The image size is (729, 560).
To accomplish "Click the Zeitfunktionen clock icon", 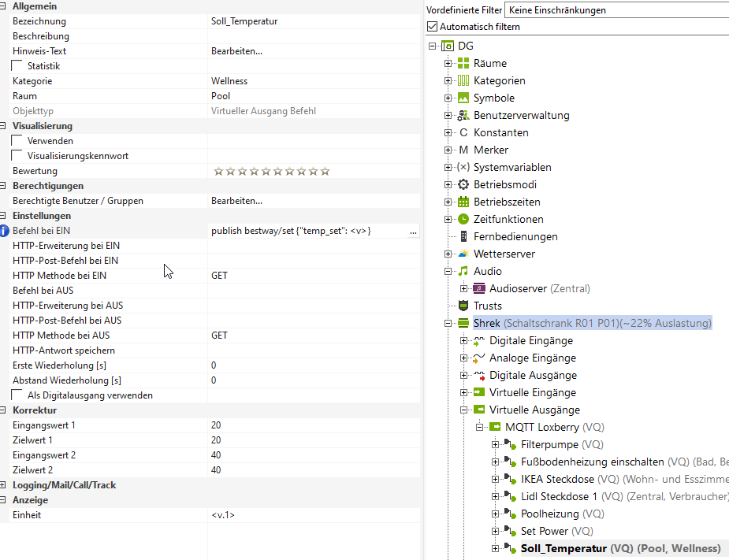I will click(463, 220).
